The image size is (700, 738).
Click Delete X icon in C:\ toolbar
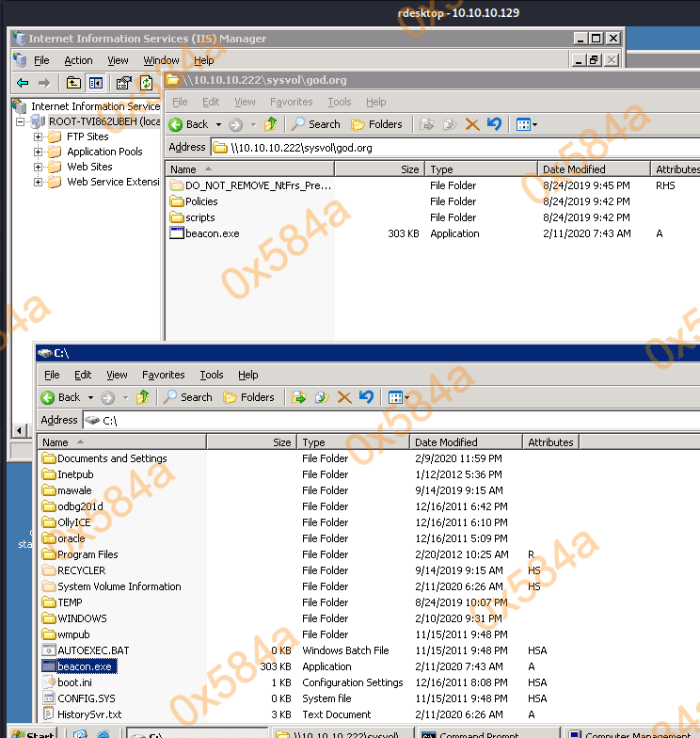(x=344, y=397)
